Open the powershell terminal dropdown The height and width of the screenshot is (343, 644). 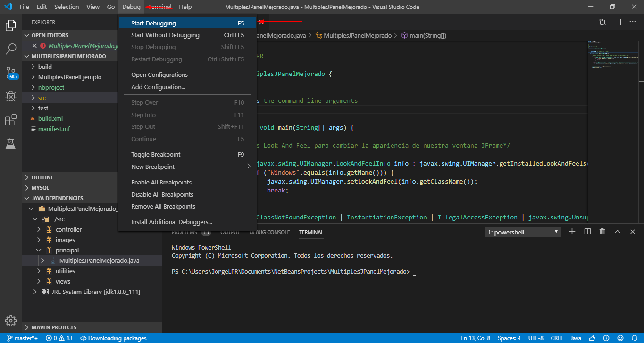tap(522, 231)
